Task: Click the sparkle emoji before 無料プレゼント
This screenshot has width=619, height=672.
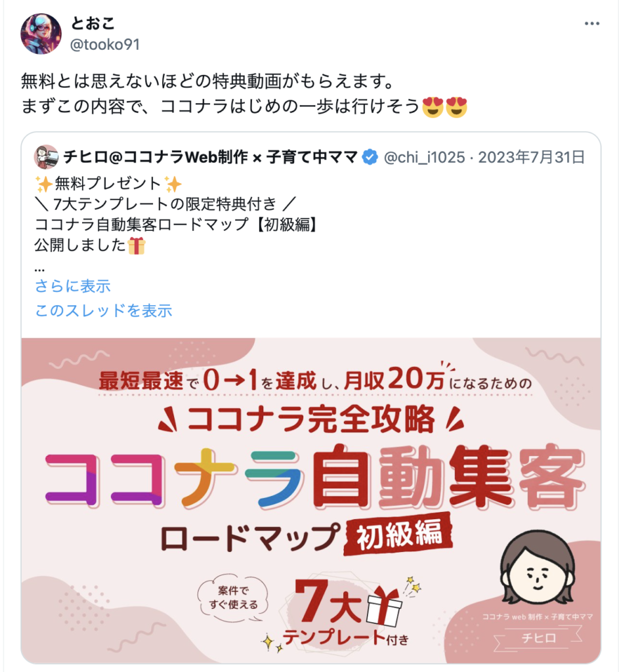Action: [44, 184]
